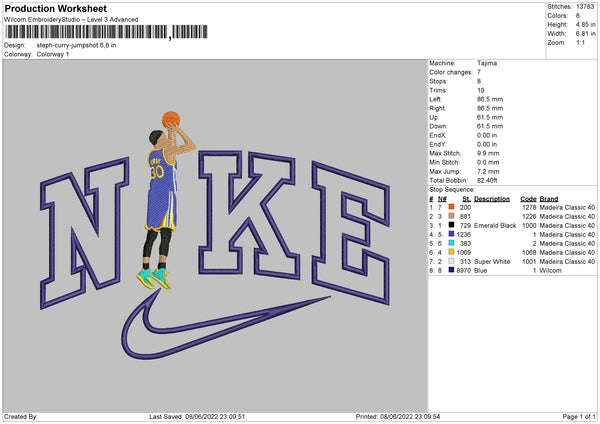Click the orange color swatch for thread 200
The height and width of the screenshot is (424, 600).
pyautogui.click(x=452, y=207)
